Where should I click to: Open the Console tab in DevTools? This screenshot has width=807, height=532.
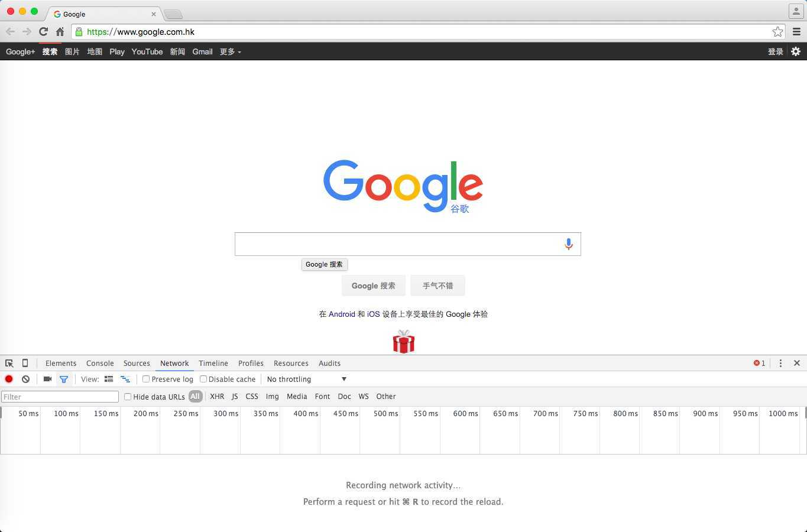100,363
